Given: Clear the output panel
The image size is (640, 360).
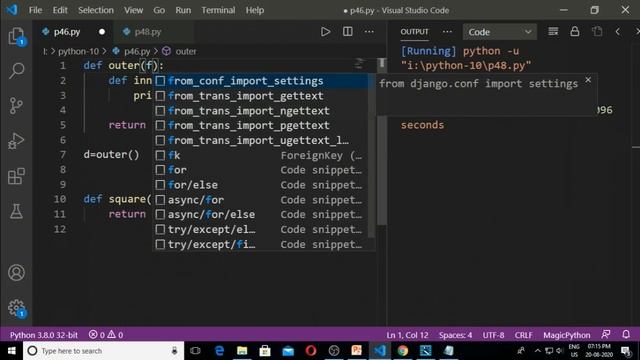Looking at the screenshot, I should tap(553, 32).
